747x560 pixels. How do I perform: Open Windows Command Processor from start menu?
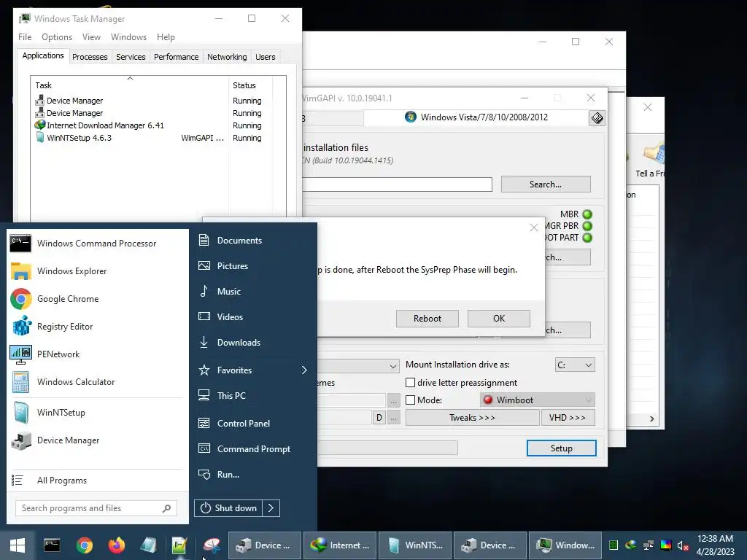pyautogui.click(x=97, y=244)
